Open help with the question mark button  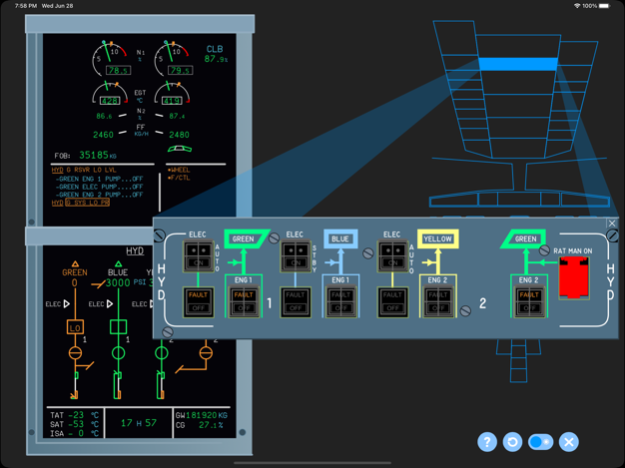(487, 442)
